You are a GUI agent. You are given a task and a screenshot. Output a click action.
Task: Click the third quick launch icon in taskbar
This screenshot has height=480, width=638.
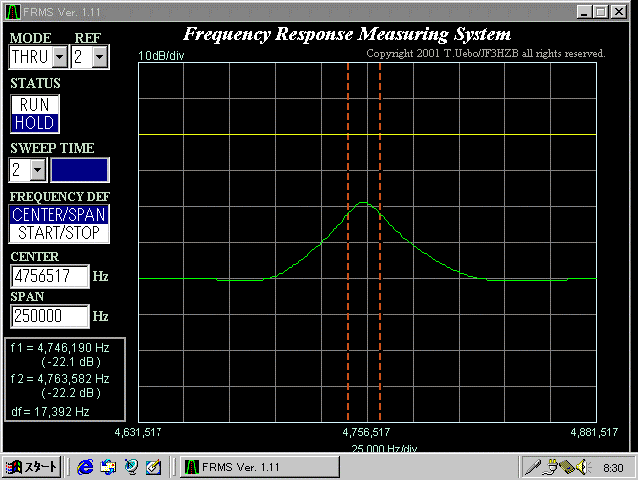click(131, 467)
